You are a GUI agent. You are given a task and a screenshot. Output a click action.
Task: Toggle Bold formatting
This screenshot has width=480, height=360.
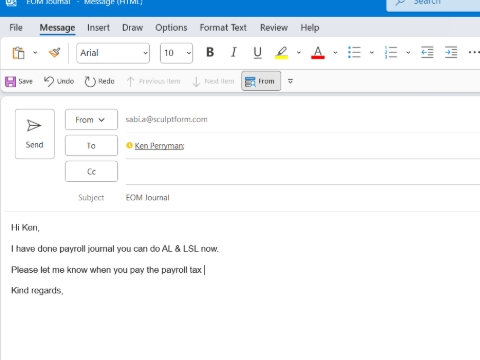click(210, 52)
